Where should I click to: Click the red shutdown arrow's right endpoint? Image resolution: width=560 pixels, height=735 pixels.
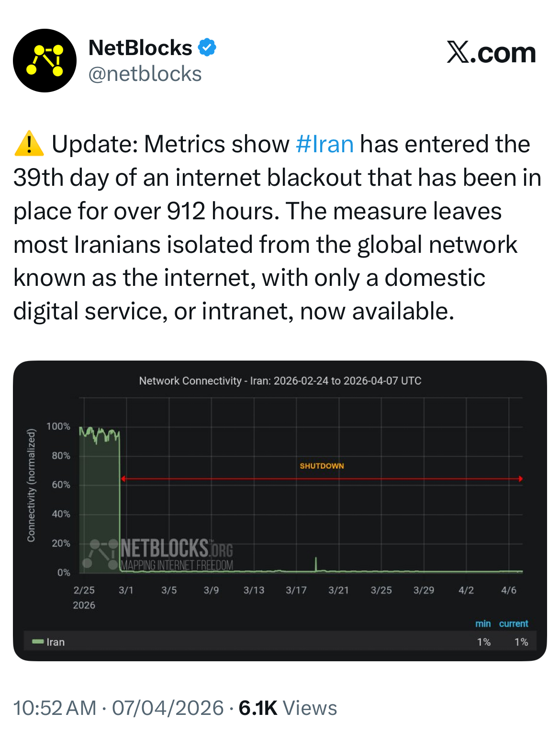click(521, 479)
